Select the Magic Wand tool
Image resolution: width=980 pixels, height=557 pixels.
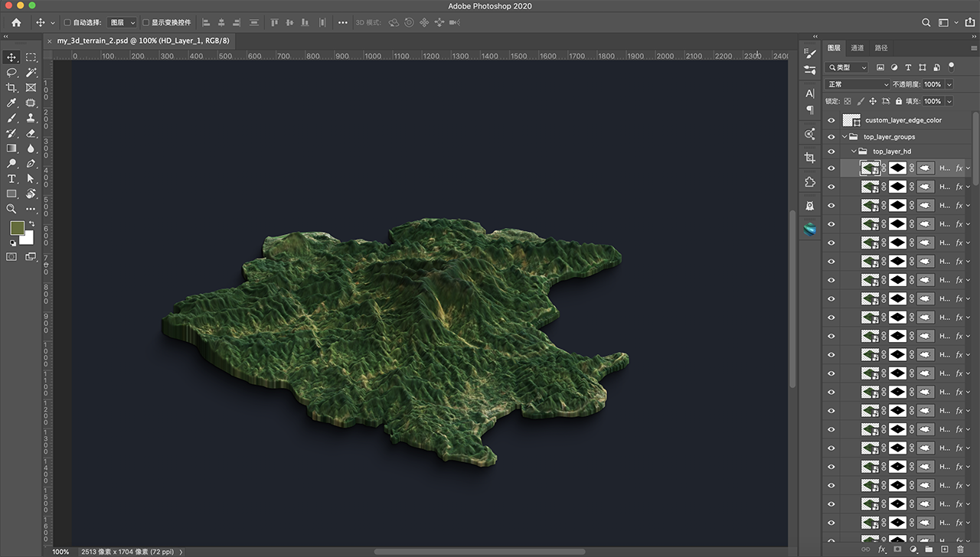click(31, 73)
